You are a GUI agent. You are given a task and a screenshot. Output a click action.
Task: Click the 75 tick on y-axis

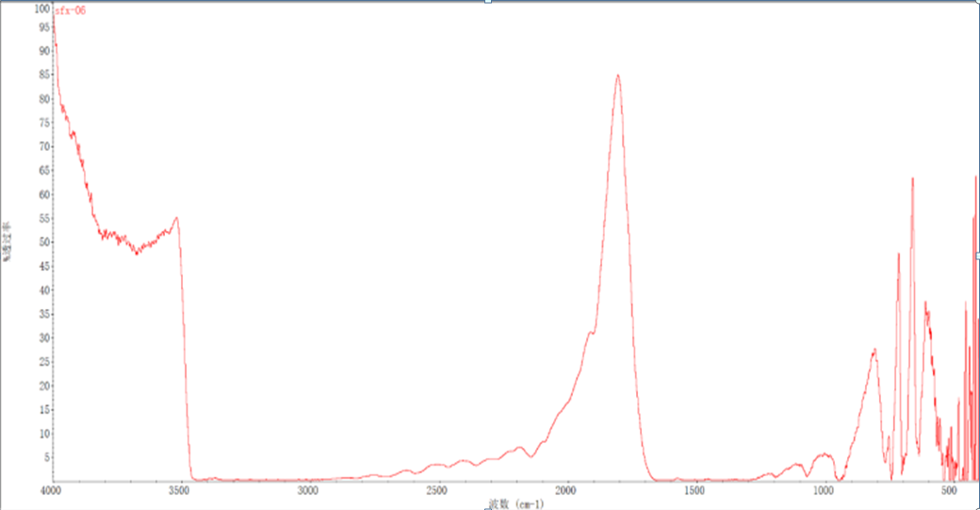coord(42,123)
